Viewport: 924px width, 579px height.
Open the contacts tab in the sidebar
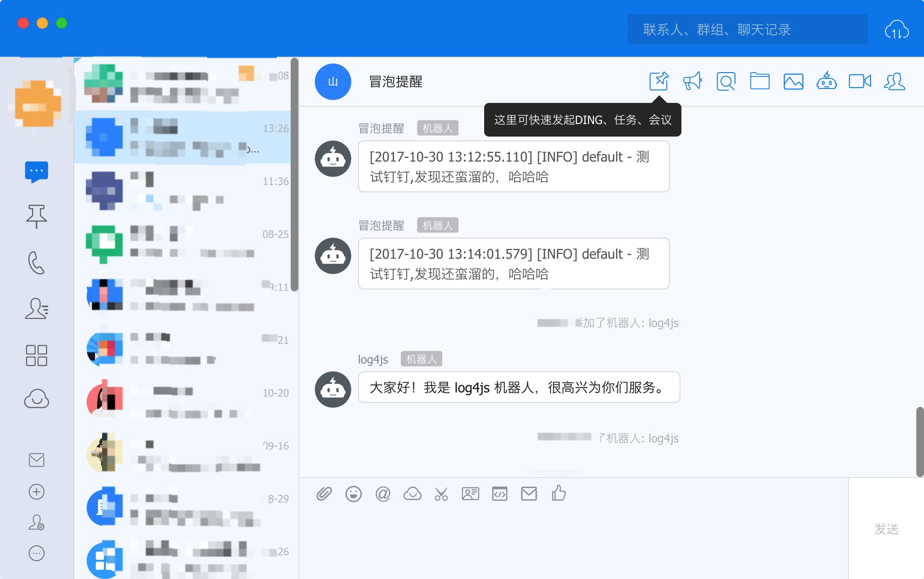(x=37, y=308)
